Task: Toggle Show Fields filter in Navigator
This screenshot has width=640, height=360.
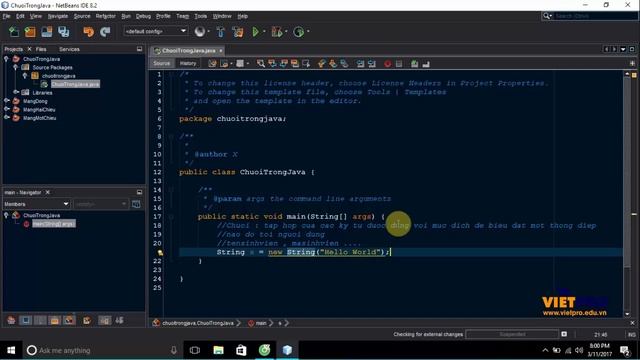Action: tap(26, 320)
